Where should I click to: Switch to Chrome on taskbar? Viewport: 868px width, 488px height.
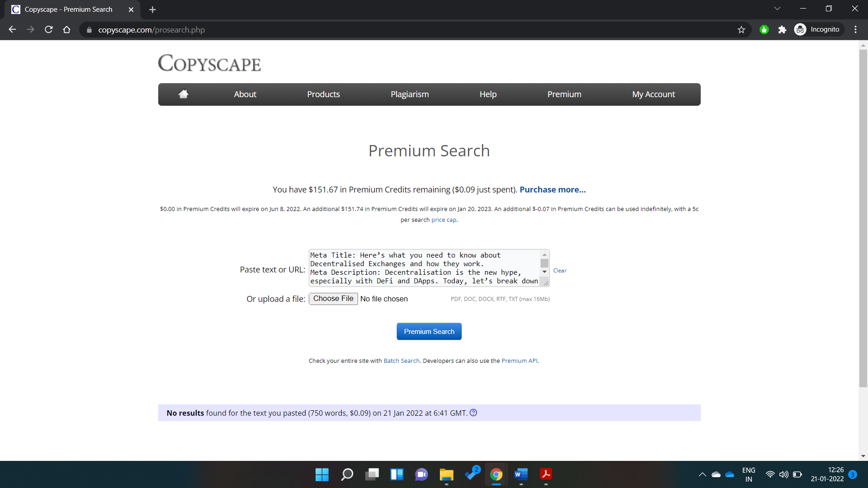pos(496,474)
